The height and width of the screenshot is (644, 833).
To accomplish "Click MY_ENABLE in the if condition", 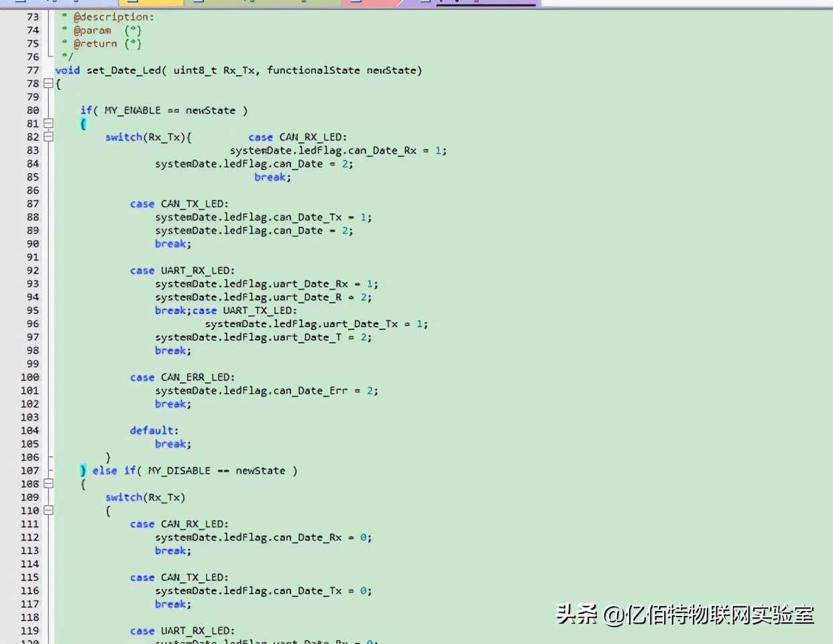I will (x=132, y=111).
